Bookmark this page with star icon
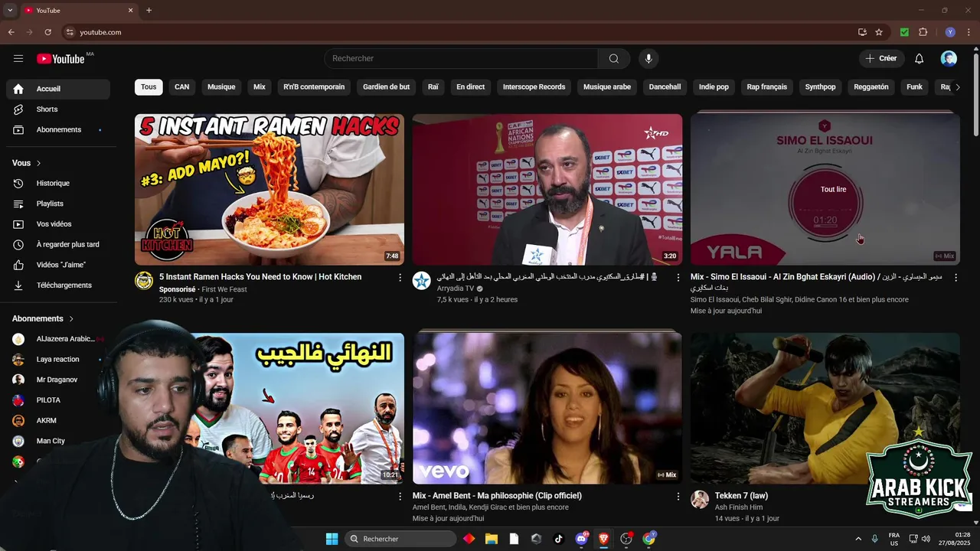980x551 pixels. (x=879, y=32)
